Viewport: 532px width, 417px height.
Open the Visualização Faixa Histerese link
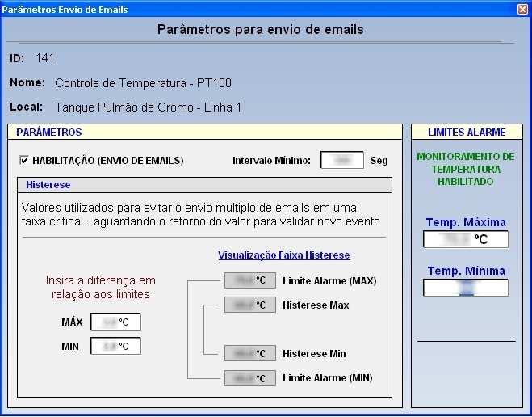pyautogui.click(x=284, y=255)
